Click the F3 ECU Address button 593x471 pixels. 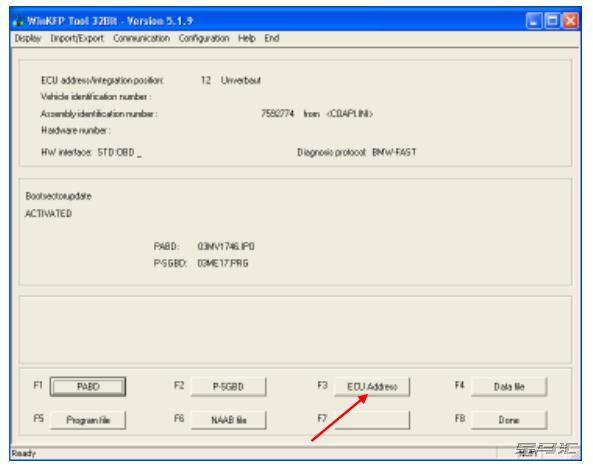coord(372,387)
